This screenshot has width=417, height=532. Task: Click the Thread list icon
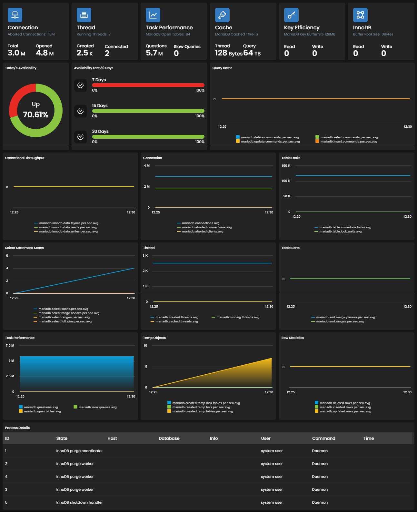pyautogui.click(x=84, y=15)
